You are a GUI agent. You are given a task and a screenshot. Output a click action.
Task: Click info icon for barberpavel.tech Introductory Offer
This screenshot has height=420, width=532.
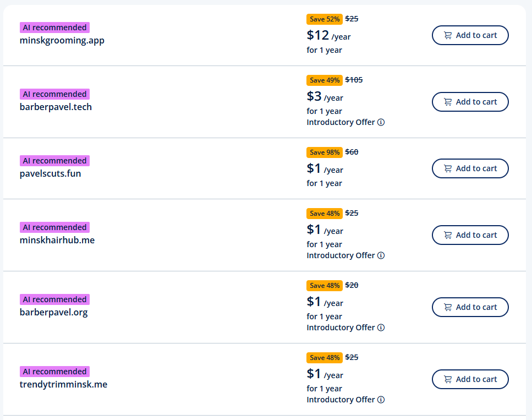[x=381, y=122]
